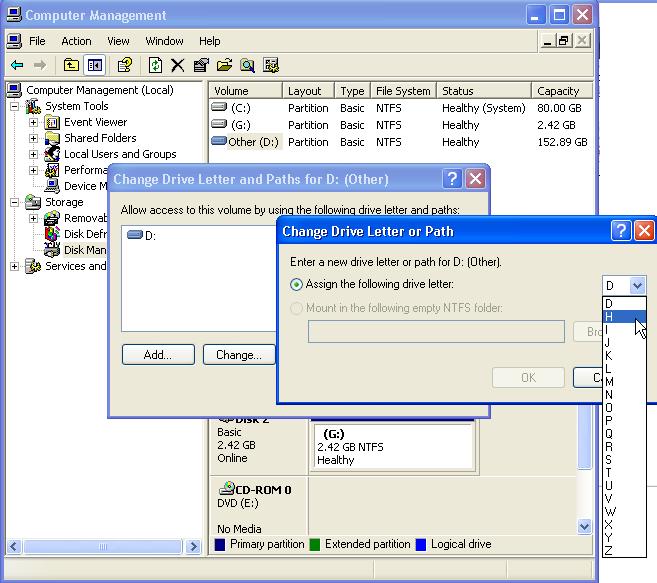Click the Add... button

tap(158, 355)
